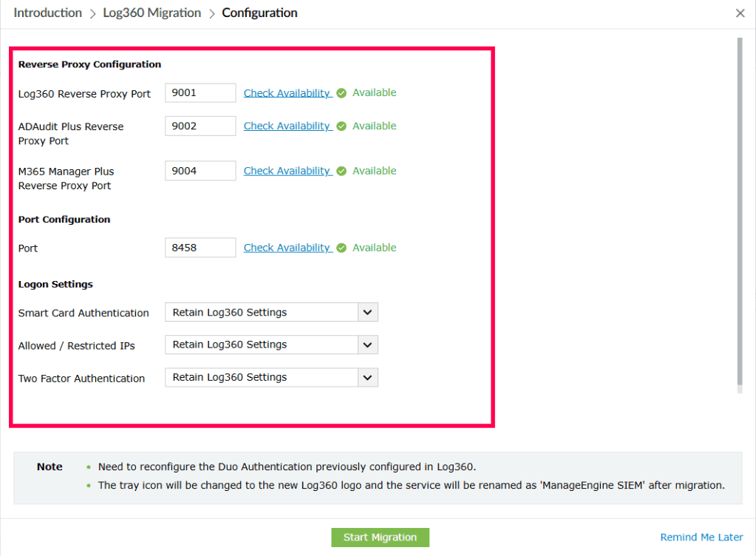Close the configuration dialog with X icon

[740, 13]
